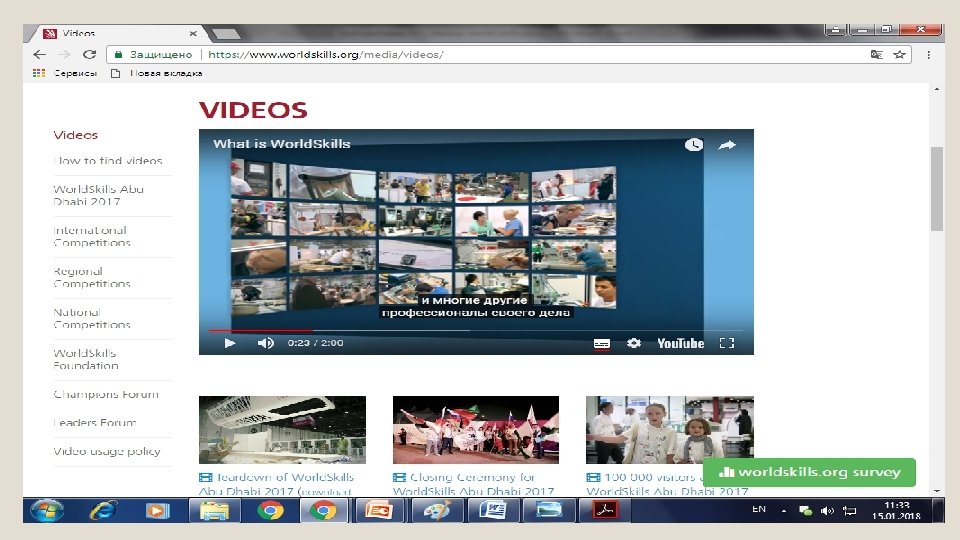Share the video with arrow icon

[x=727, y=145]
